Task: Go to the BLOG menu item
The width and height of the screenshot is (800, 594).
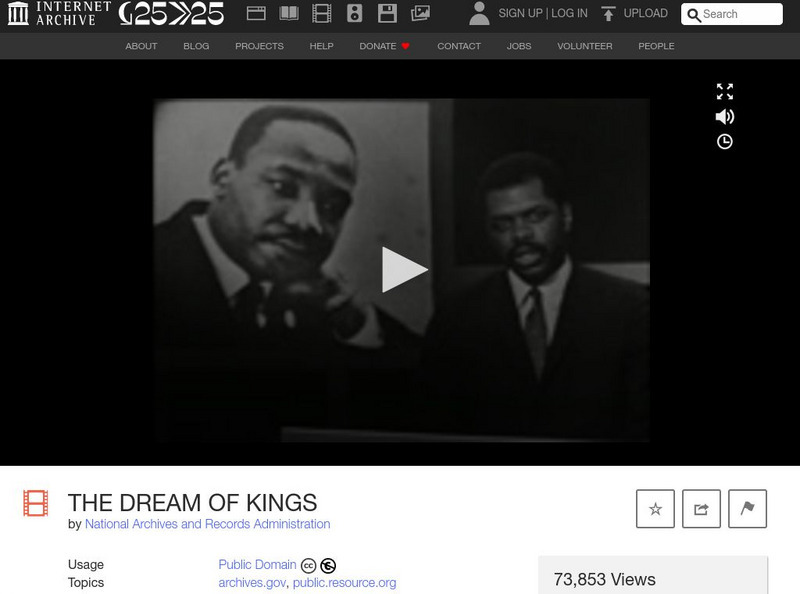Action: pos(196,46)
